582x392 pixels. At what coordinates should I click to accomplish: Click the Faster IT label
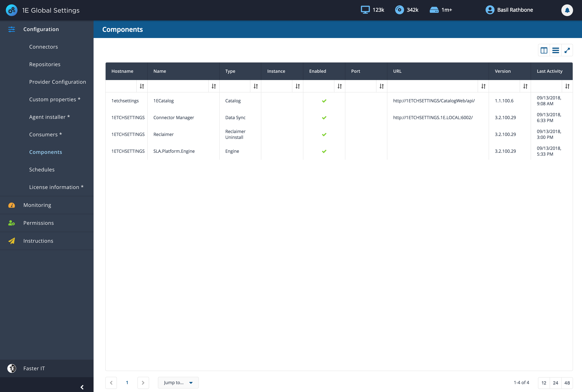[34, 368]
